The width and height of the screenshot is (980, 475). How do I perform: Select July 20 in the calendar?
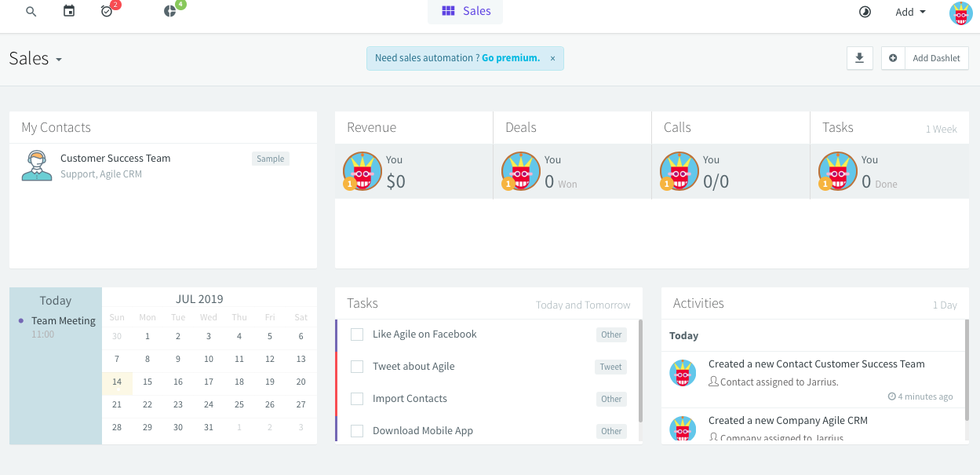(301, 382)
